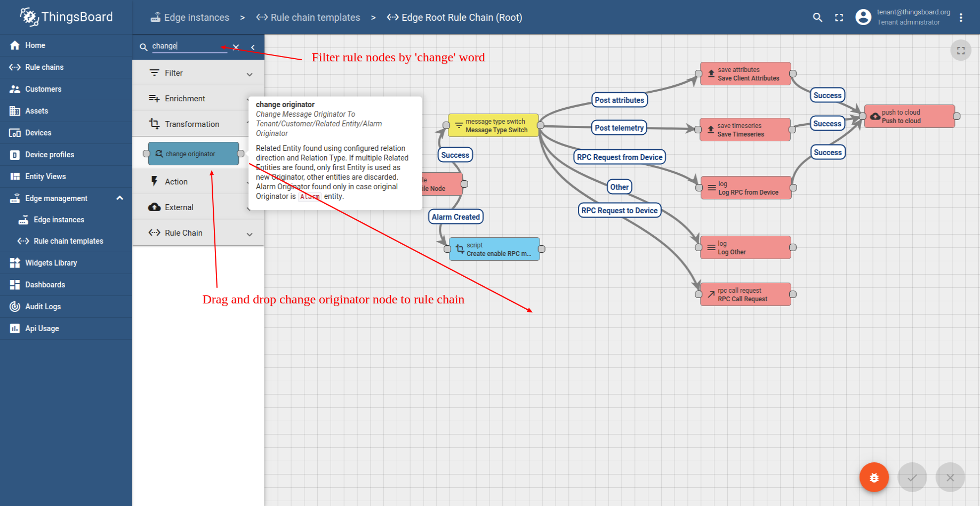Image resolution: width=980 pixels, height=506 pixels.
Task: Open Audit Logs in the sidebar
Action: (66, 307)
